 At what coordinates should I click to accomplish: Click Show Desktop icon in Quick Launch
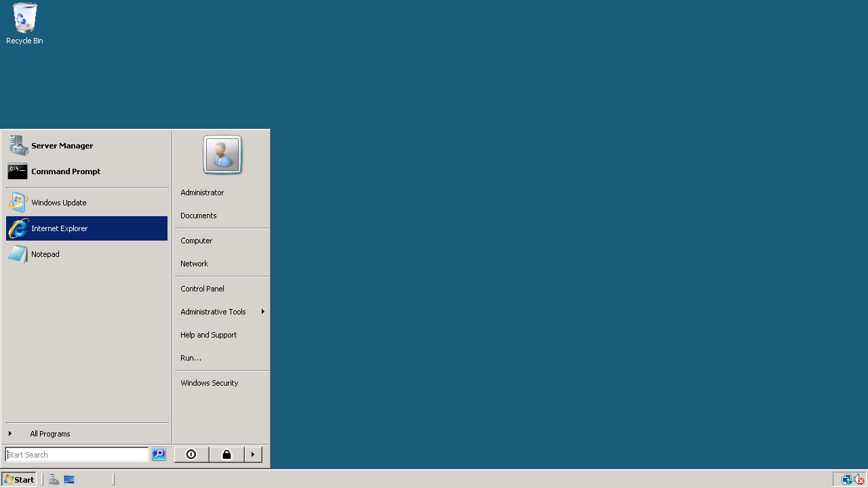69,480
